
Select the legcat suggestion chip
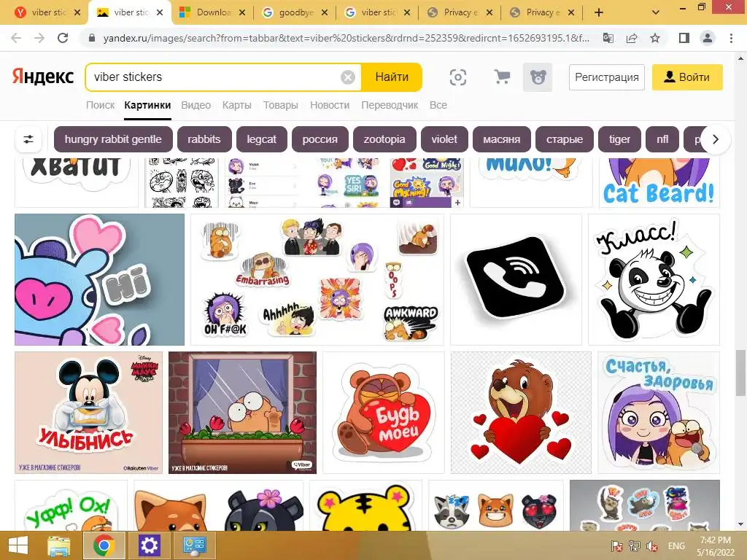click(262, 139)
